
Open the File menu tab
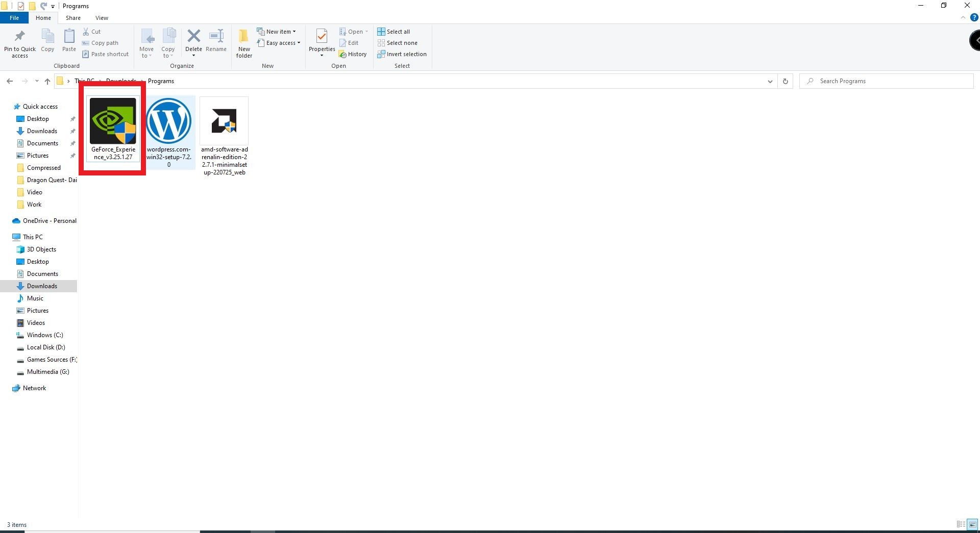pos(14,18)
